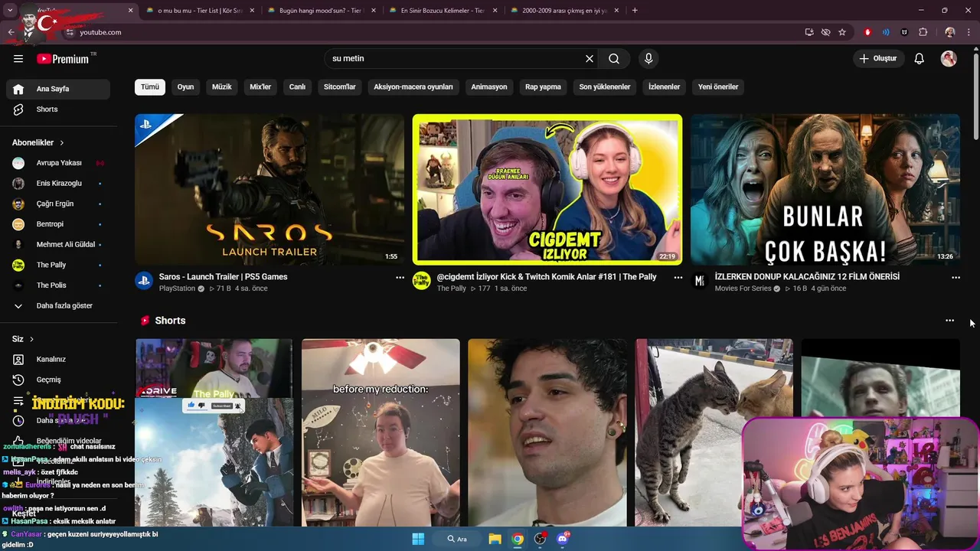Filter by Aksiyon-macera oyunları chip
The image size is (980, 551).
click(413, 87)
